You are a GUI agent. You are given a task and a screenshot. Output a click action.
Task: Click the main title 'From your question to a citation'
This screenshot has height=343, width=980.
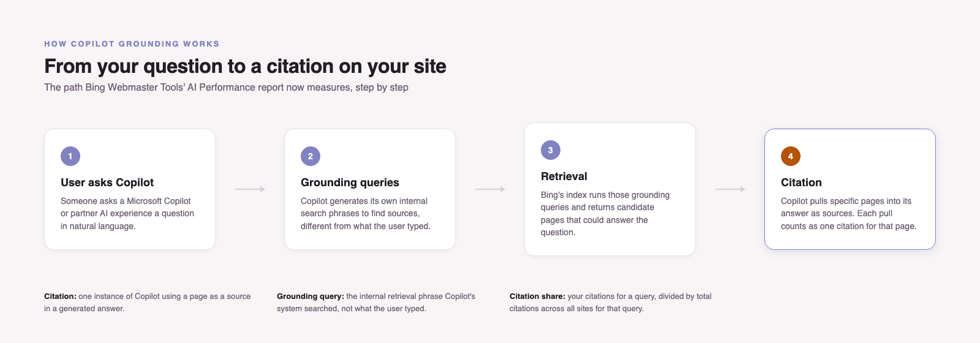pyautogui.click(x=245, y=66)
